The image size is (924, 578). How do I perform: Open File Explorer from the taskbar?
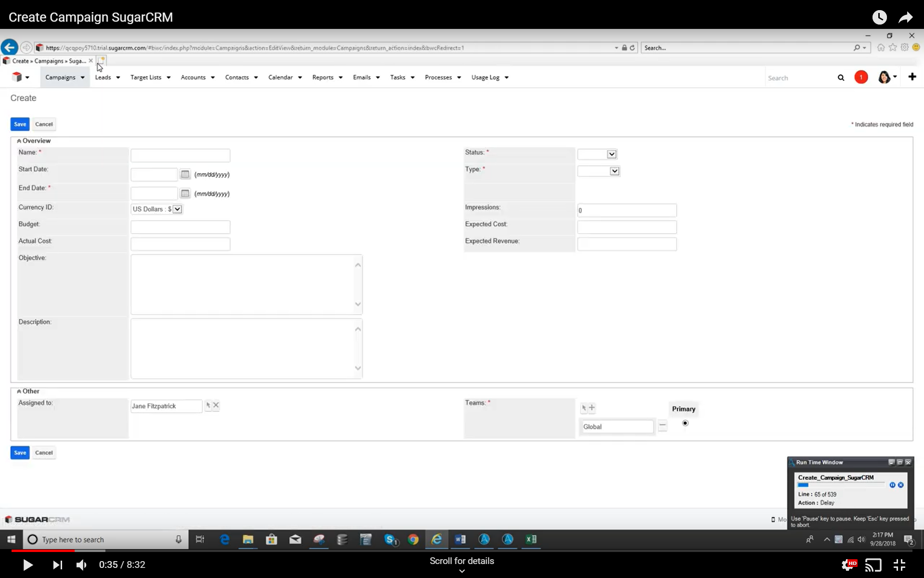coord(248,539)
